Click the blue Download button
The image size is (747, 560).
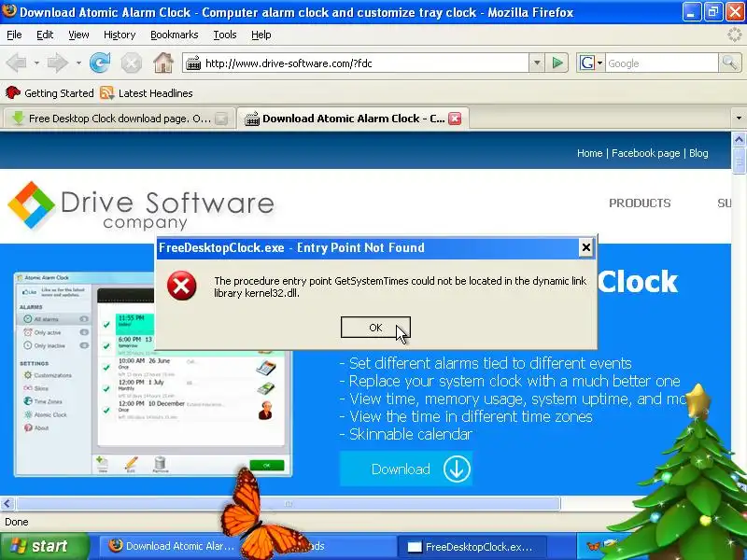coord(406,469)
